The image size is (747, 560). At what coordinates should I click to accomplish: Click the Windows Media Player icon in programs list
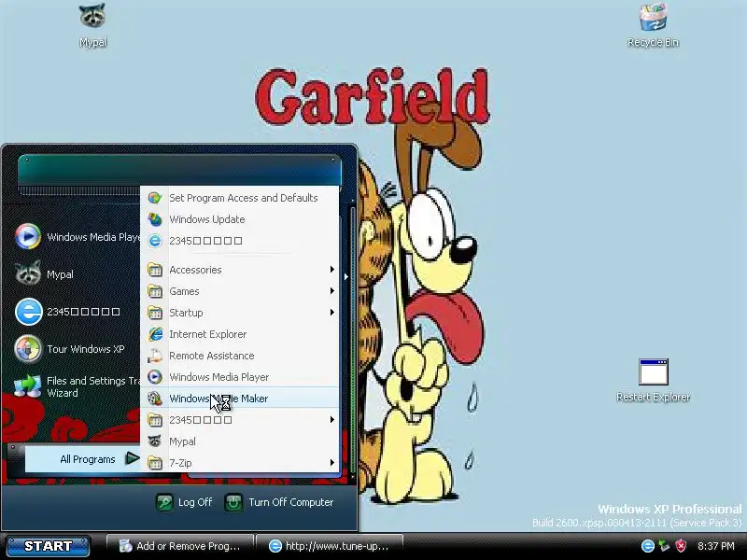click(155, 377)
